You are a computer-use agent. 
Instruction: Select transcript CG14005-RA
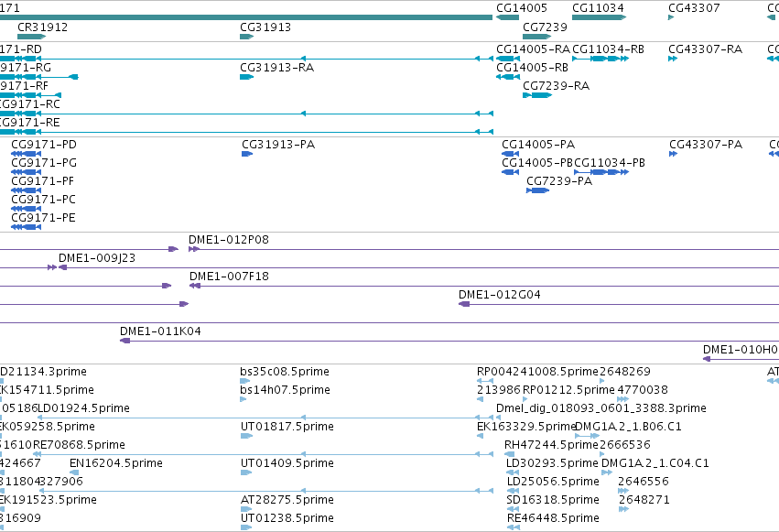point(533,49)
